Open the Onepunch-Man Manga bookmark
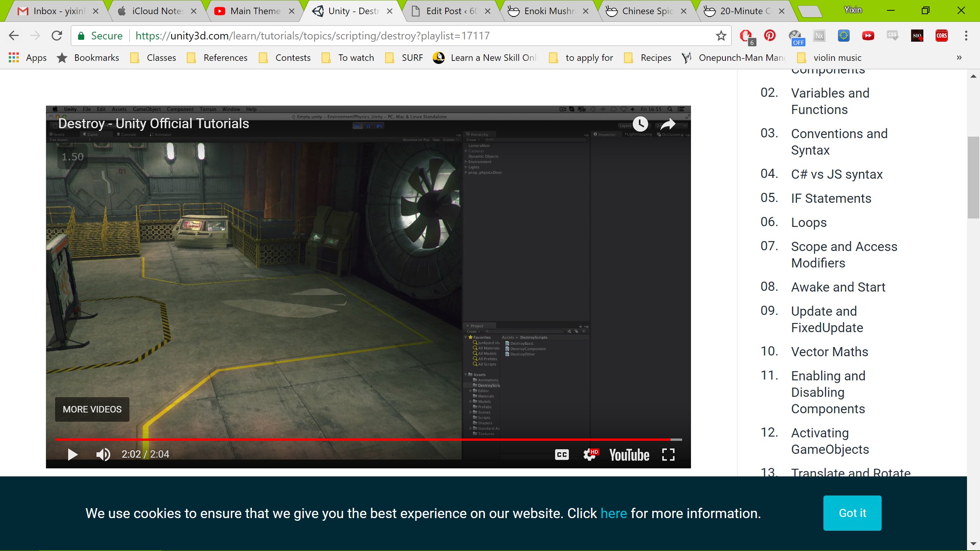This screenshot has width=980, height=551. pyautogui.click(x=734, y=58)
